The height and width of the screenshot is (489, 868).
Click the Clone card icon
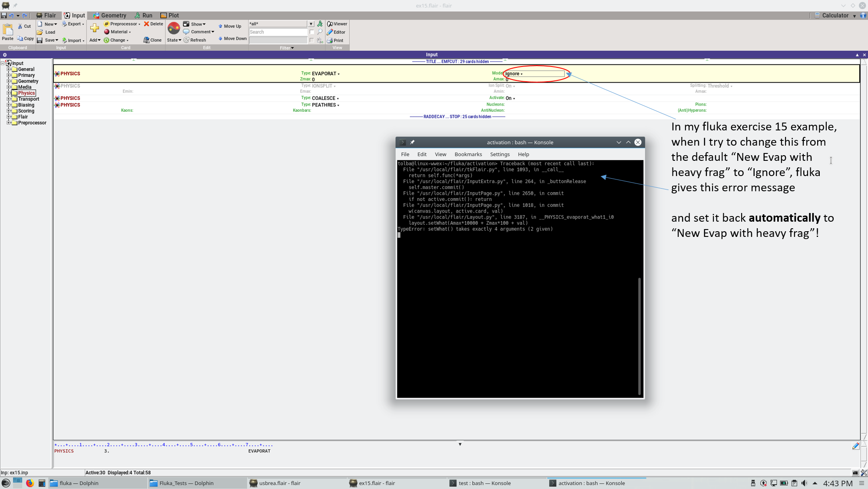146,40
